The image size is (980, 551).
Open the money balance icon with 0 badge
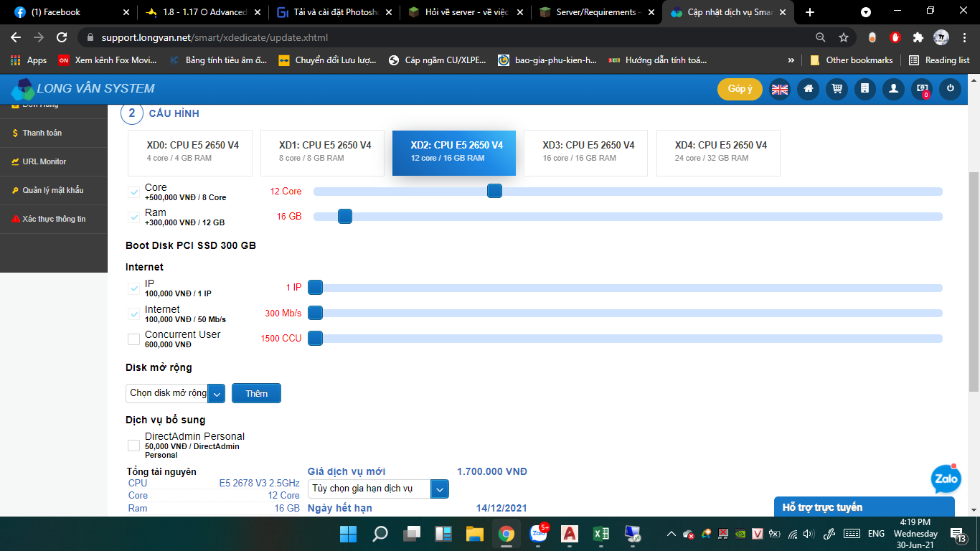click(x=922, y=89)
